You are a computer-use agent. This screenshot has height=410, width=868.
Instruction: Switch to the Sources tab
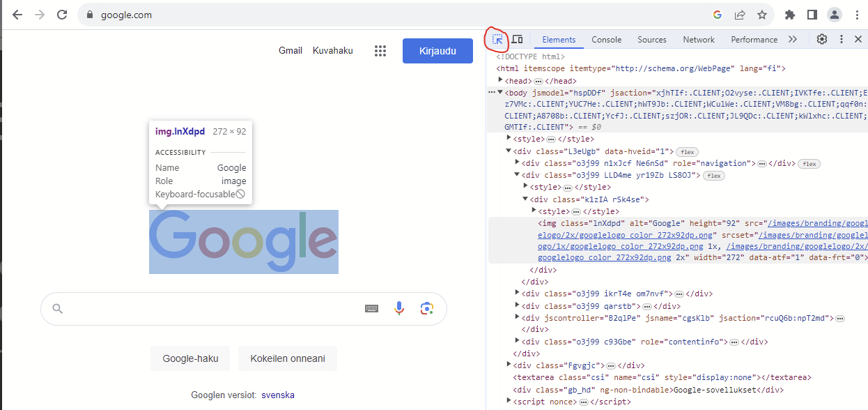tap(652, 40)
